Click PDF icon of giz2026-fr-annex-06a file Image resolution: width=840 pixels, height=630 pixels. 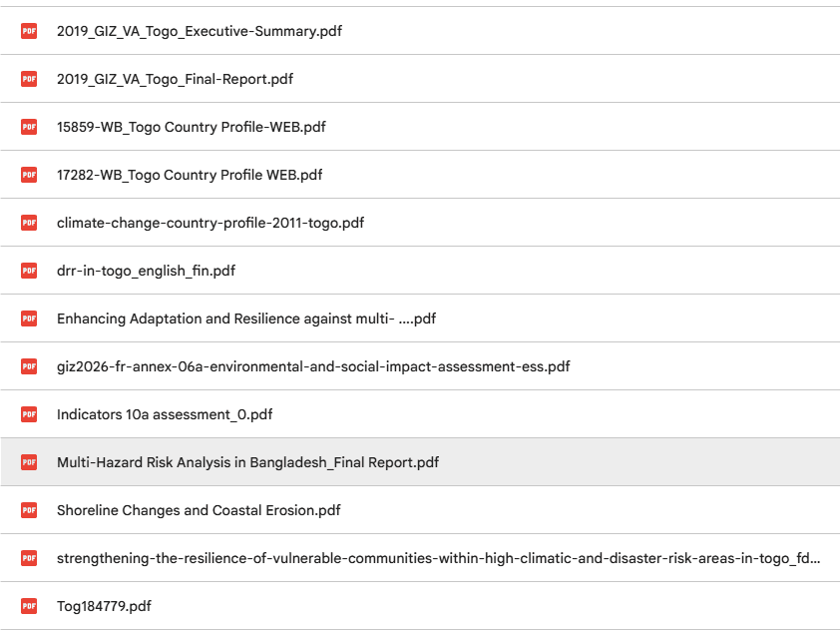click(29, 366)
